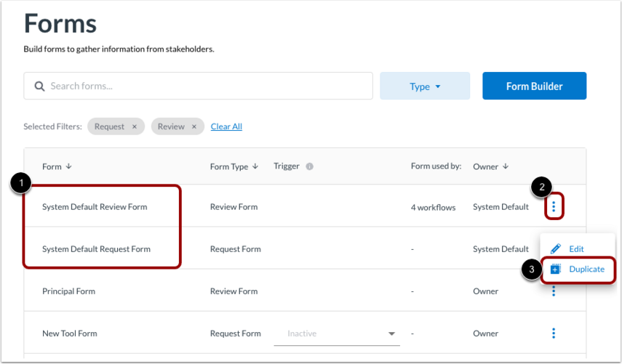Open options menu for New Tool Form

click(x=554, y=333)
